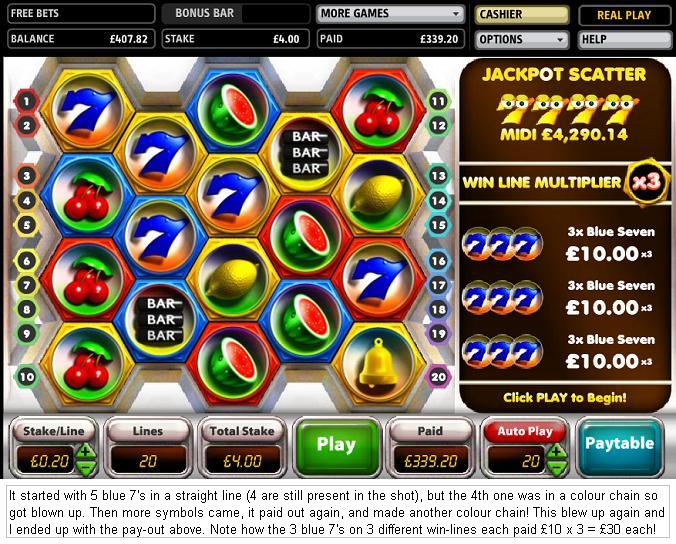Viewport: 676px width, 544px height.
Task: Click the golden bell symbol
Action: pyautogui.click(x=378, y=365)
